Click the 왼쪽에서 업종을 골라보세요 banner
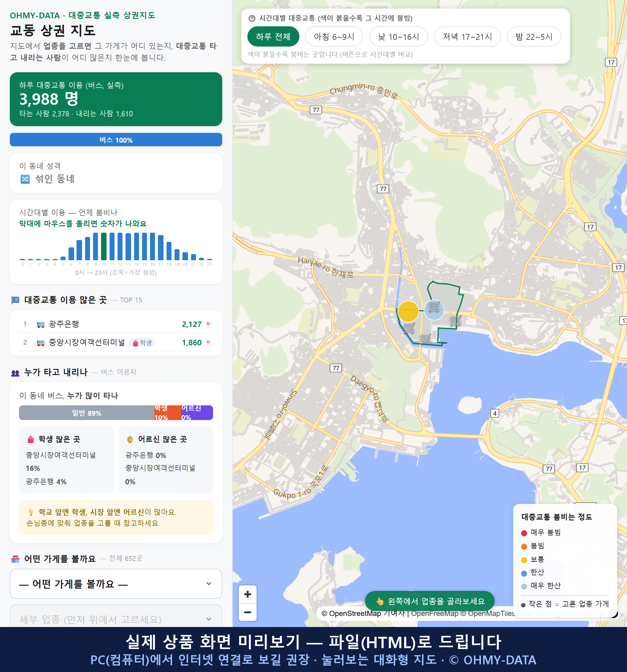Viewport: 627px width, 672px height. (x=430, y=601)
